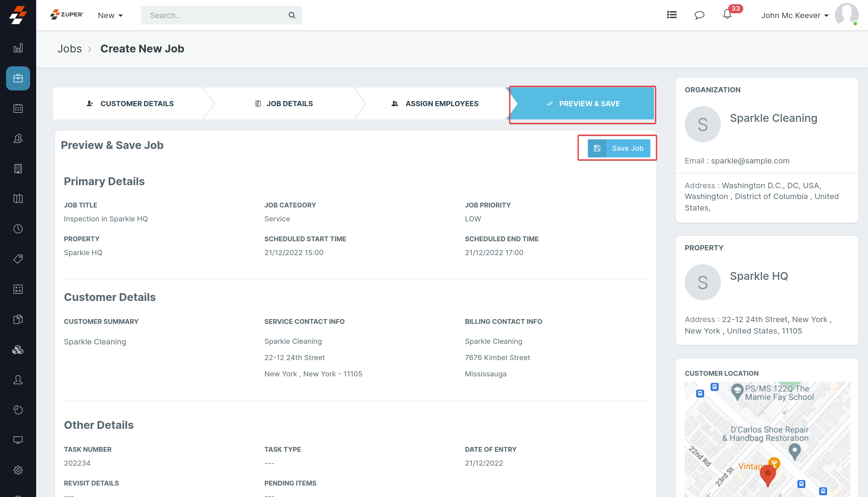The height and width of the screenshot is (497, 868).
Task: Click the list view icon in header
Action: click(671, 15)
